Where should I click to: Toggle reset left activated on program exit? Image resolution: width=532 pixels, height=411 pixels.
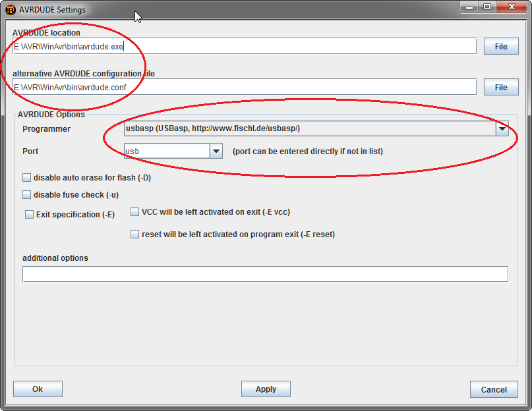click(134, 234)
